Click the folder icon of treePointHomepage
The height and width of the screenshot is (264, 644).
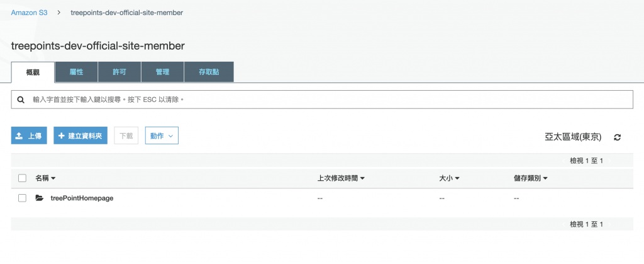[x=39, y=198]
